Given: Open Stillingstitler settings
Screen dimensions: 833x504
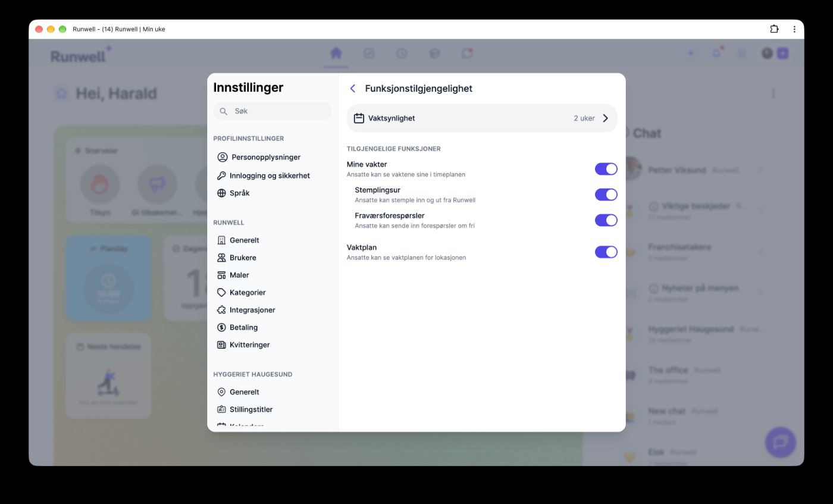Looking at the screenshot, I should [x=245, y=409].
